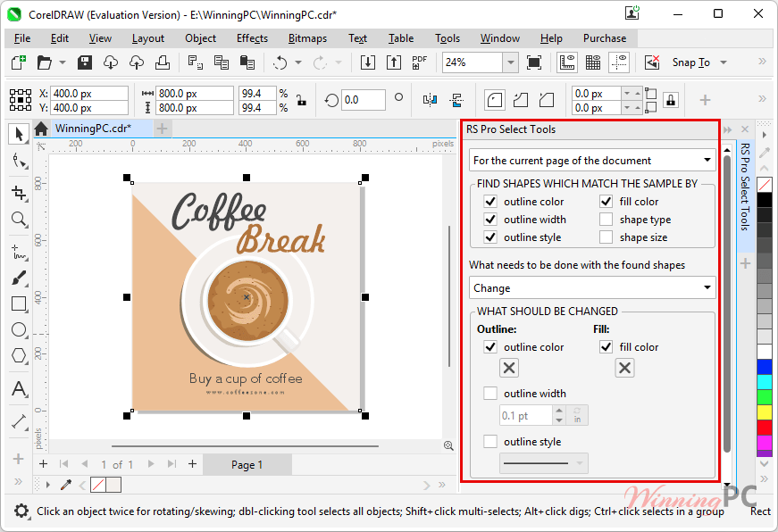The width and height of the screenshot is (778, 532).
Task: Click the red palette swatch
Action: [765, 427]
